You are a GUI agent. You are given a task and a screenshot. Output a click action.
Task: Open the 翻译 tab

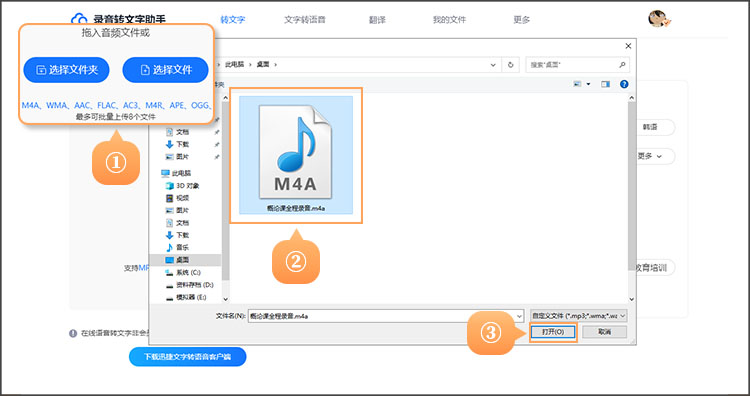coord(377,20)
